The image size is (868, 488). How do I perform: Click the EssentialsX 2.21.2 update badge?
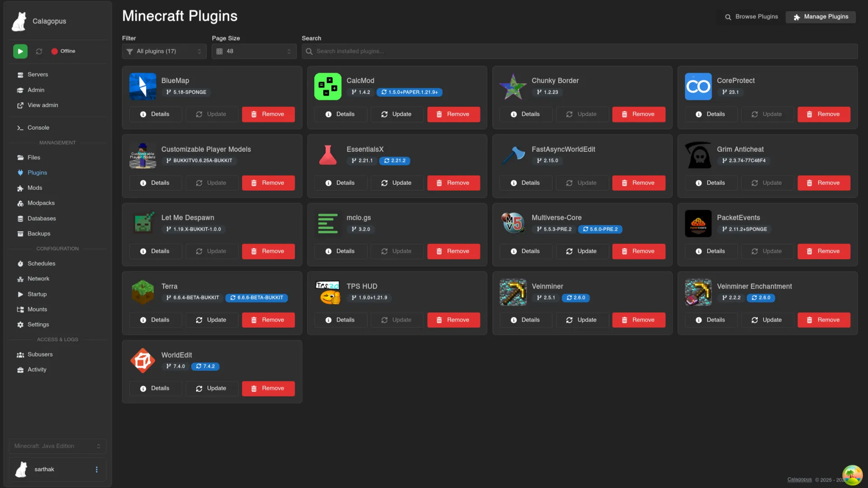(395, 161)
